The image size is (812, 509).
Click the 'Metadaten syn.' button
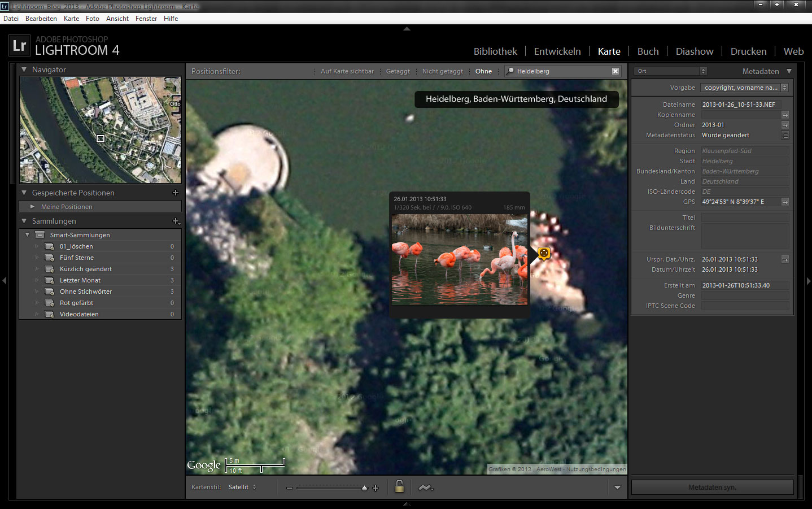[x=712, y=487]
